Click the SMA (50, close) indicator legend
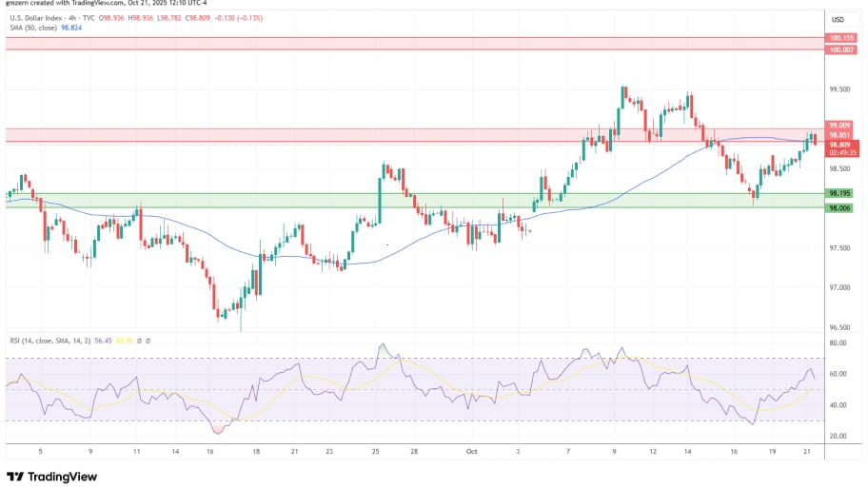This screenshot has width=868, height=488. pyautogui.click(x=30, y=29)
